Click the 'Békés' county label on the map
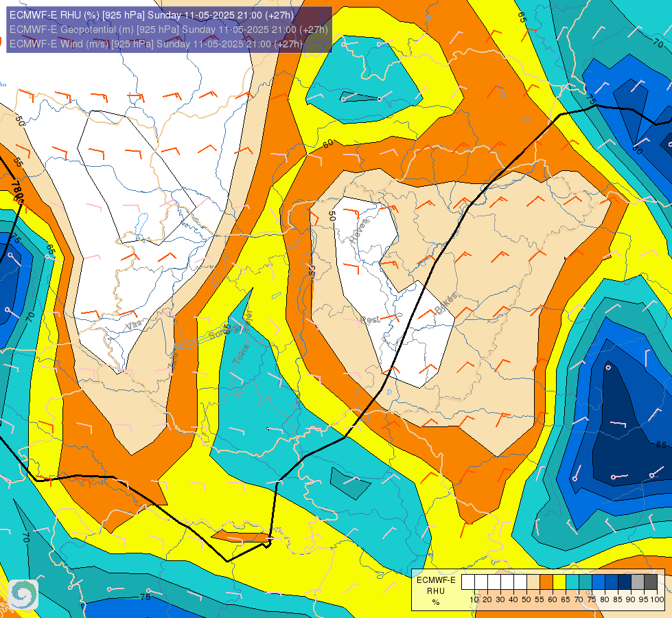 click(445, 304)
